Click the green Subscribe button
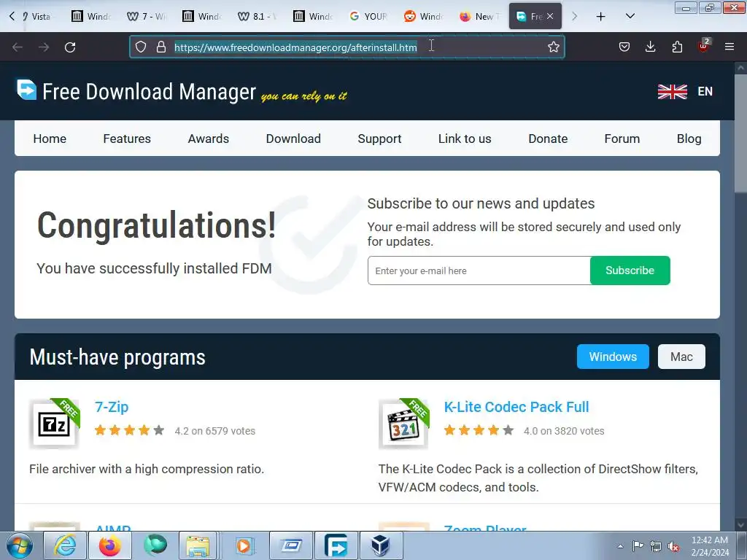This screenshot has height=560, width=747. pyautogui.click(x=630, y=271)
